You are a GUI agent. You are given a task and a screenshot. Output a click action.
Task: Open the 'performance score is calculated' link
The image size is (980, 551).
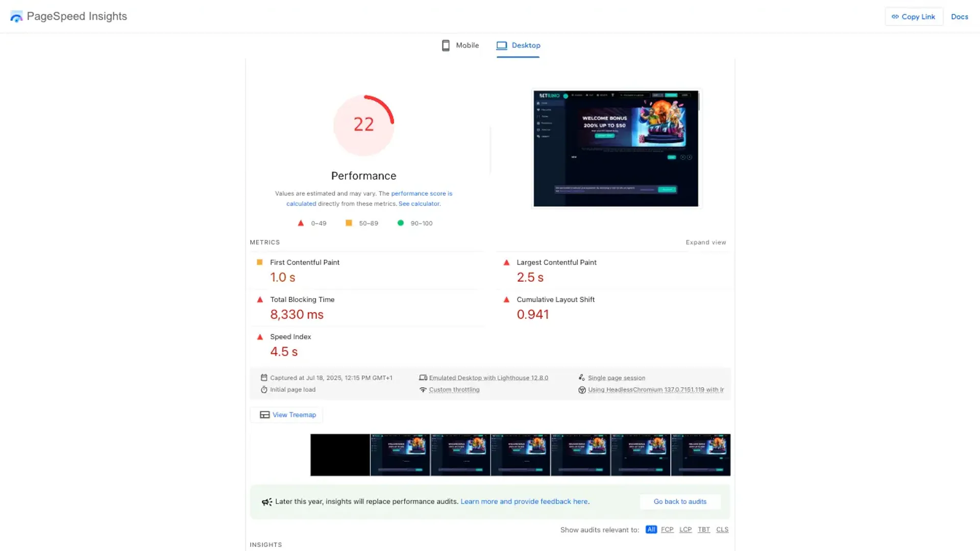(369, 198)
